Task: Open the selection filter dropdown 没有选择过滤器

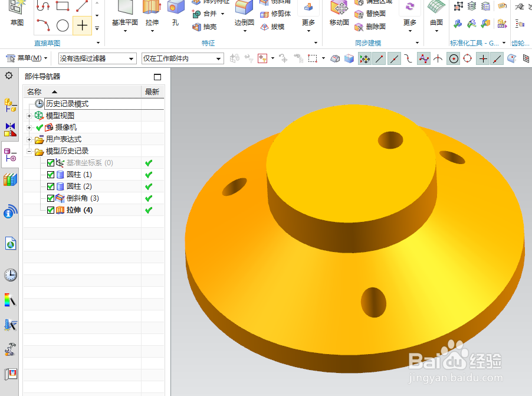Action: coord(97,58)
